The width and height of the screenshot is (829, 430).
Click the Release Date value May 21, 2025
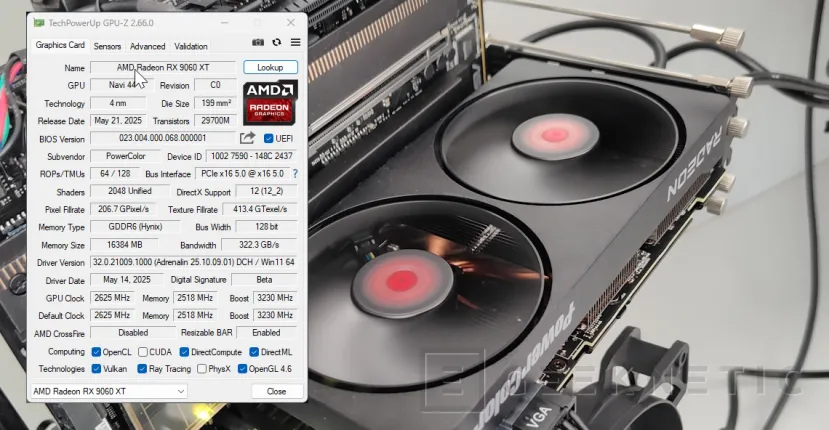[118, 121]
